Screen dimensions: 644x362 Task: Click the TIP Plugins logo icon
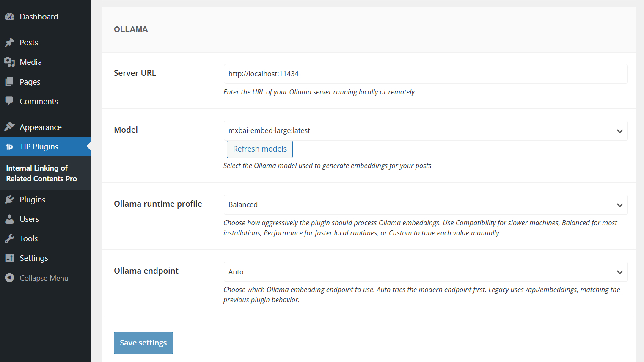pos(9,147)
